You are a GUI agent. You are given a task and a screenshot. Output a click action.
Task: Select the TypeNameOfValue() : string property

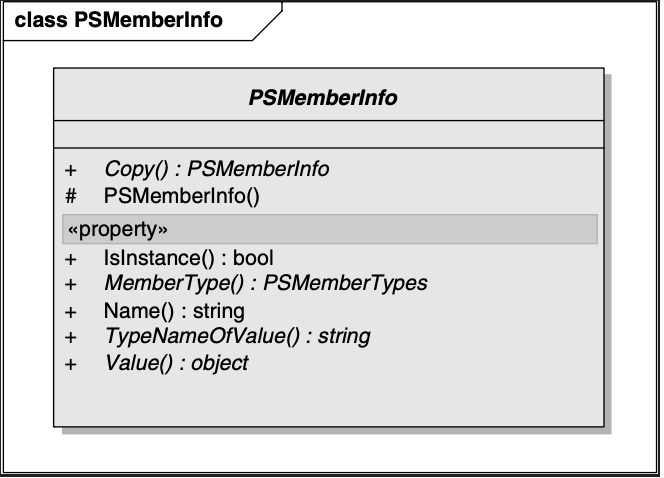pos(237,337)
